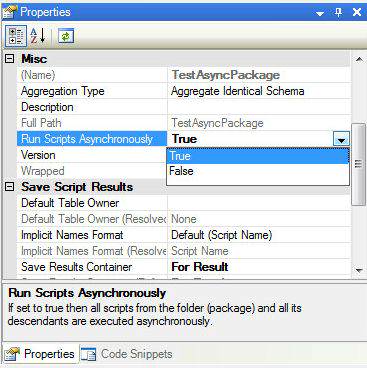Viewport: 367px width, 368px height.
Task: Choose True in the dropdown list
Action: [258, 156]
